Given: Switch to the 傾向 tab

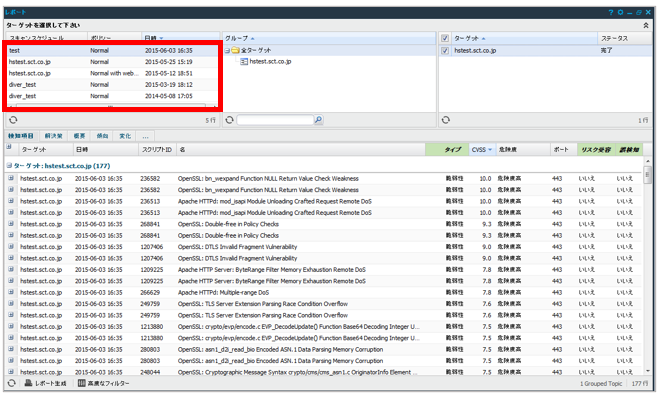Looking at the screenshot, I should tap(102, 136).
